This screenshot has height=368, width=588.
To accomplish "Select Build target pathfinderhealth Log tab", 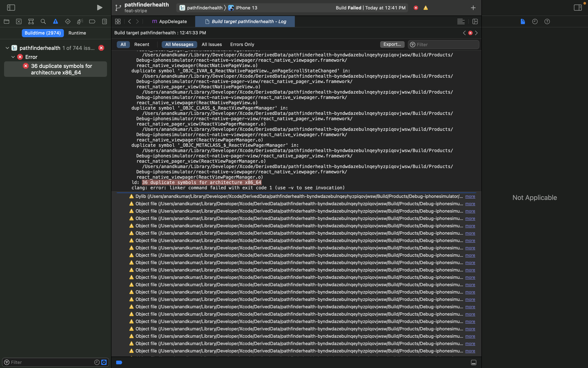I will [x=245, y=21].
